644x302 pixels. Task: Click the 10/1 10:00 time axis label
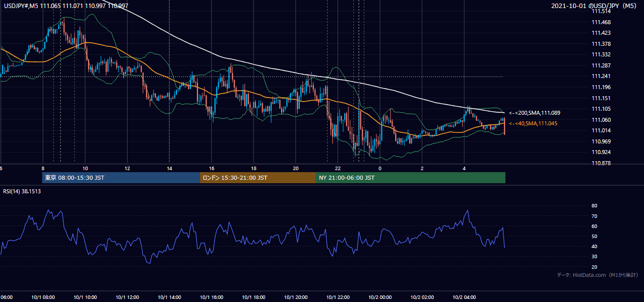[85, 297]
